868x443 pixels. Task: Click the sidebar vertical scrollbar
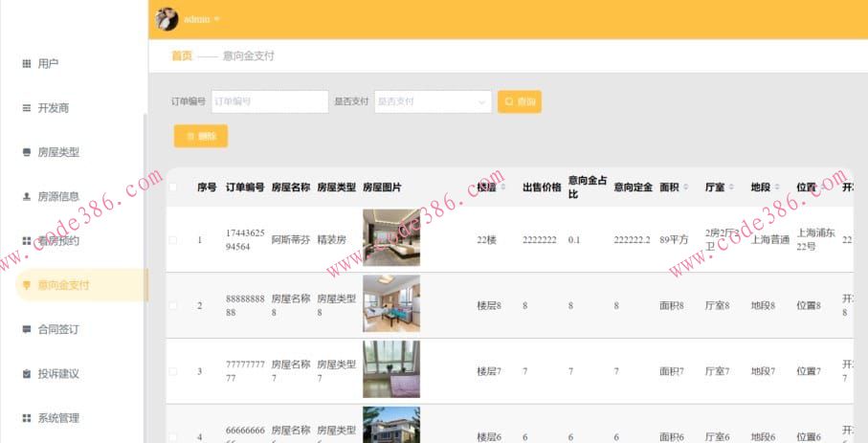click(x=145, y=277)
